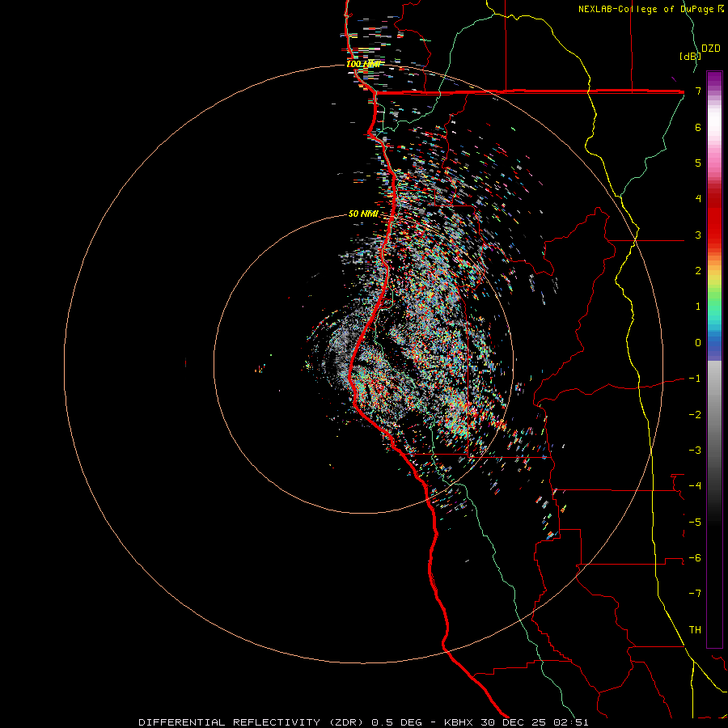Click the -7 value on color scale
Screen dimensions: 728x728
695,594
